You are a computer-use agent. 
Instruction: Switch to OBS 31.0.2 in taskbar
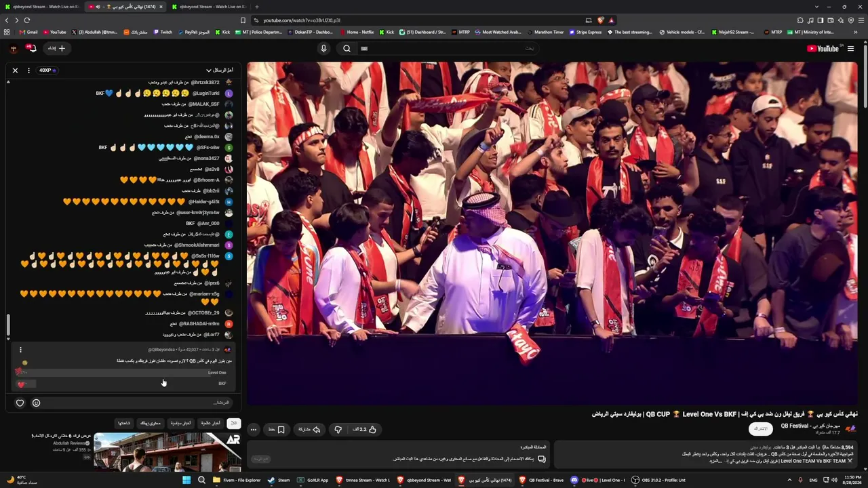[658, 480]
